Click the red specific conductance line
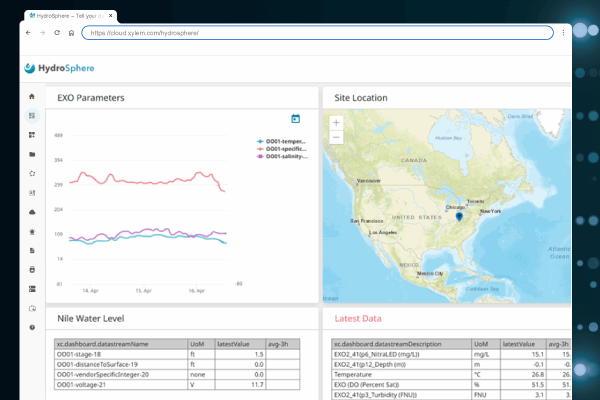Screen dimensions: 600x400 coord(147,183)
